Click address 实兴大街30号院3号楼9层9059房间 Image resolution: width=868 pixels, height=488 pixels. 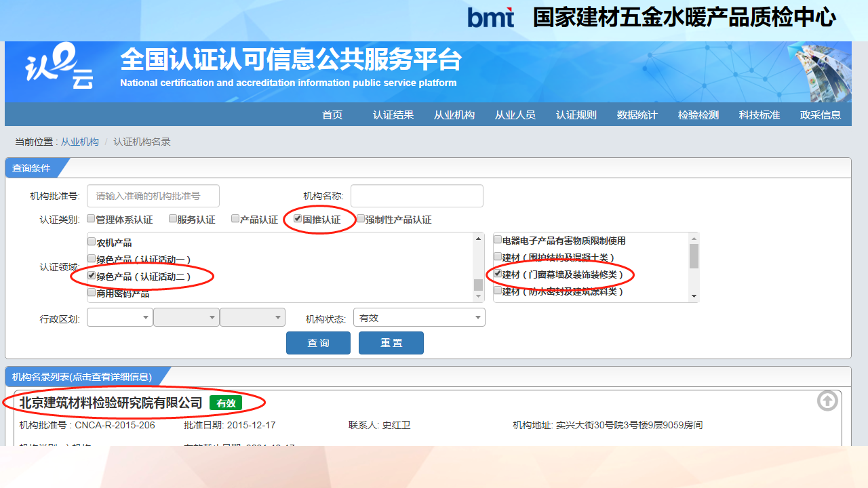(629, 426)
